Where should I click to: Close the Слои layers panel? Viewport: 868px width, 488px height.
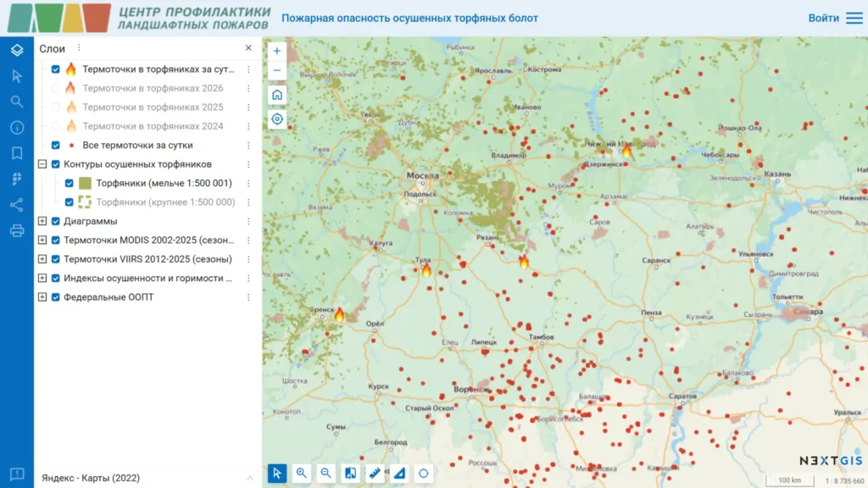(x=248, y=47)
